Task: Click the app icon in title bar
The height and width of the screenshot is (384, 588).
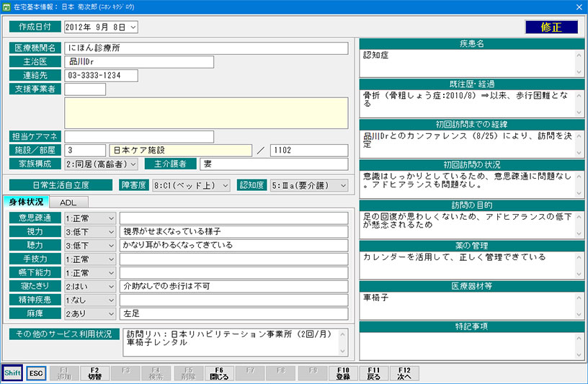Action: [x=6, y=6]
